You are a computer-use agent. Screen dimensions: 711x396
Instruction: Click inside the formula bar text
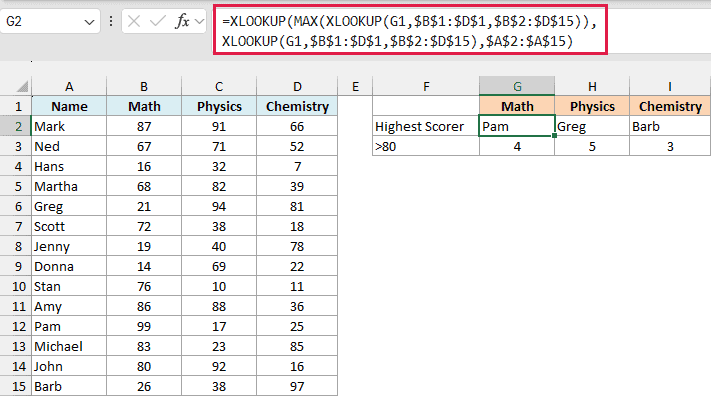[410, 31]
